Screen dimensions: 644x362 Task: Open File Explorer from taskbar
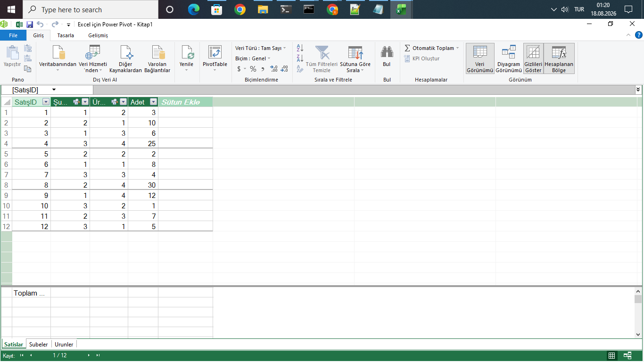tap(263, 9)
